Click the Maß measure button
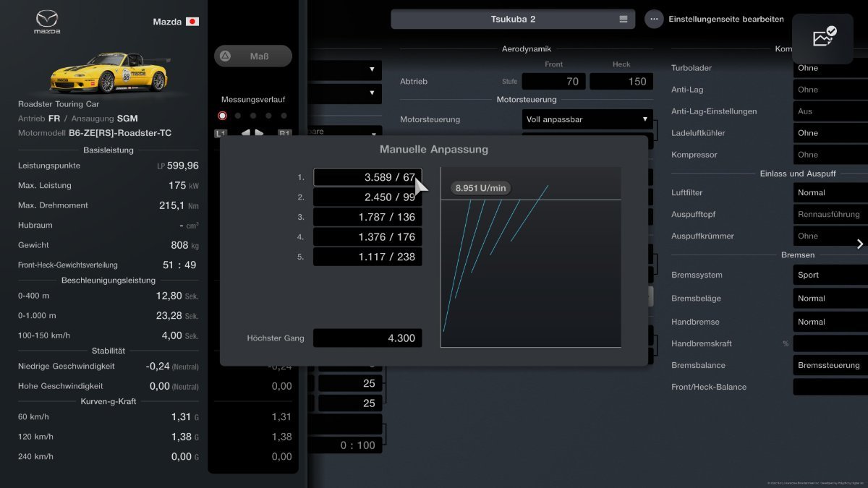The image size is (868, 488). coord(253,56)
